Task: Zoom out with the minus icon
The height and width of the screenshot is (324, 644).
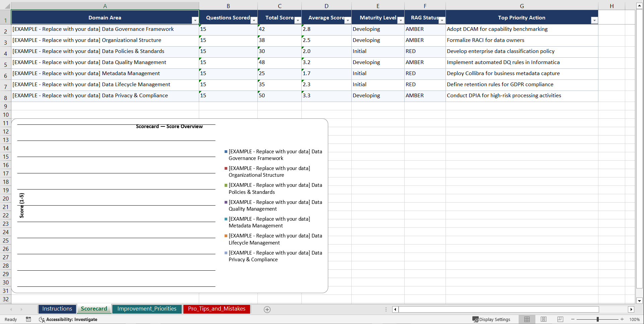Action: point(573,319)
